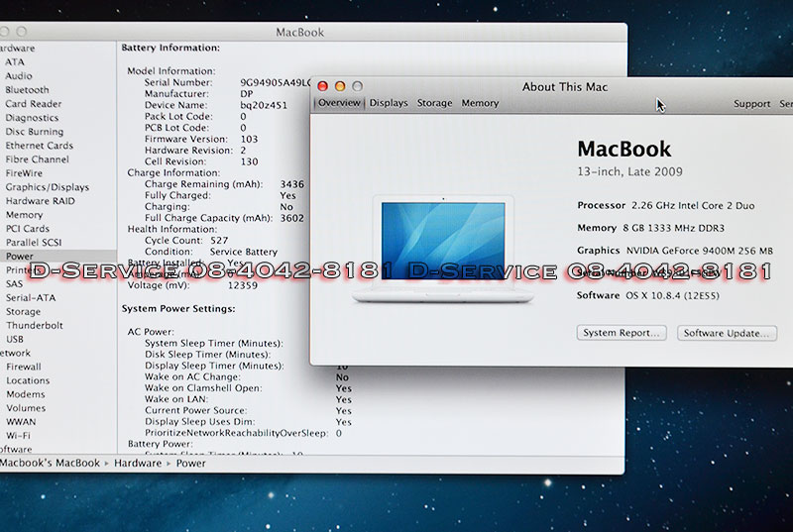Screen dimensions: 793x532
Task: Click the Voltage (mV) value 12359
Action: click(243, 285)
